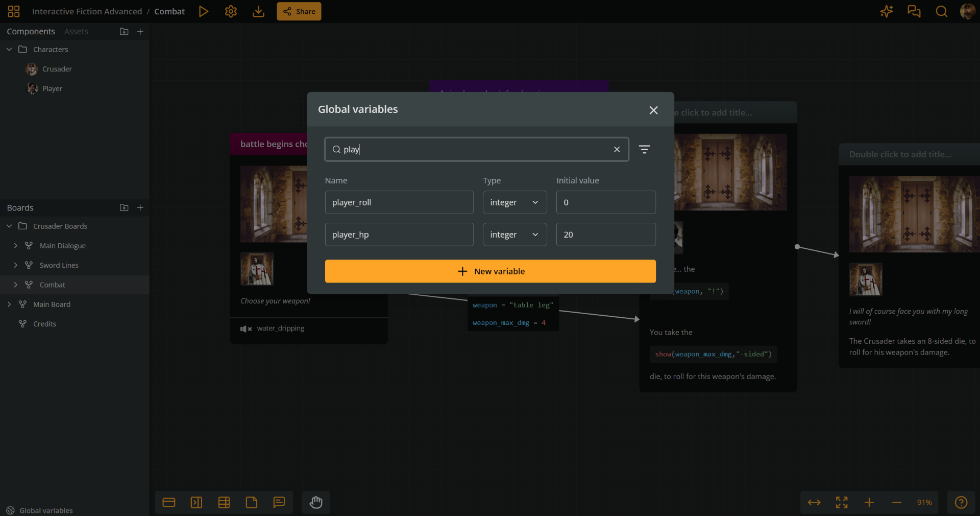Expand the Main Dialogue board
The width and height of the screenshot is (980, 516).
click(15, 246)
